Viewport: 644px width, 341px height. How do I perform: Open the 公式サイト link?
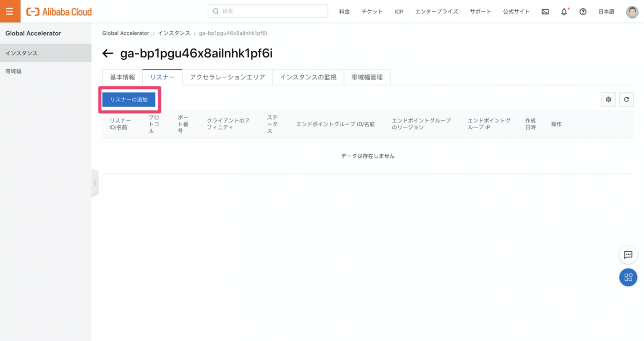pyautogui.click(x=516, y=11)
